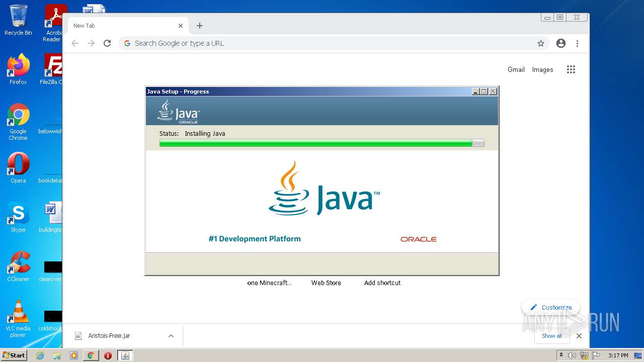The image size is (644, 362).
Task: Open media player taskbar icon
Action: pyautogui.click(x=74, y=355)
